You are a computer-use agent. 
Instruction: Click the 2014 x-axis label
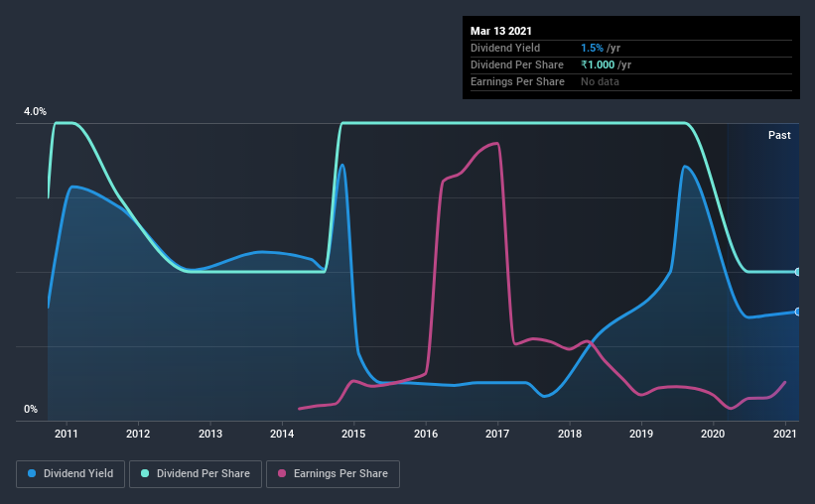(x=282, y=434)
